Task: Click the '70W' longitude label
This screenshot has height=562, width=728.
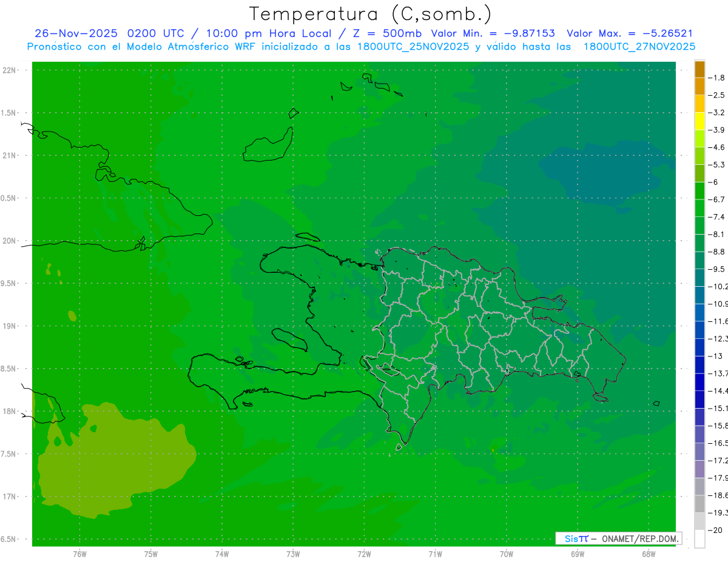Action: [507, 554]
